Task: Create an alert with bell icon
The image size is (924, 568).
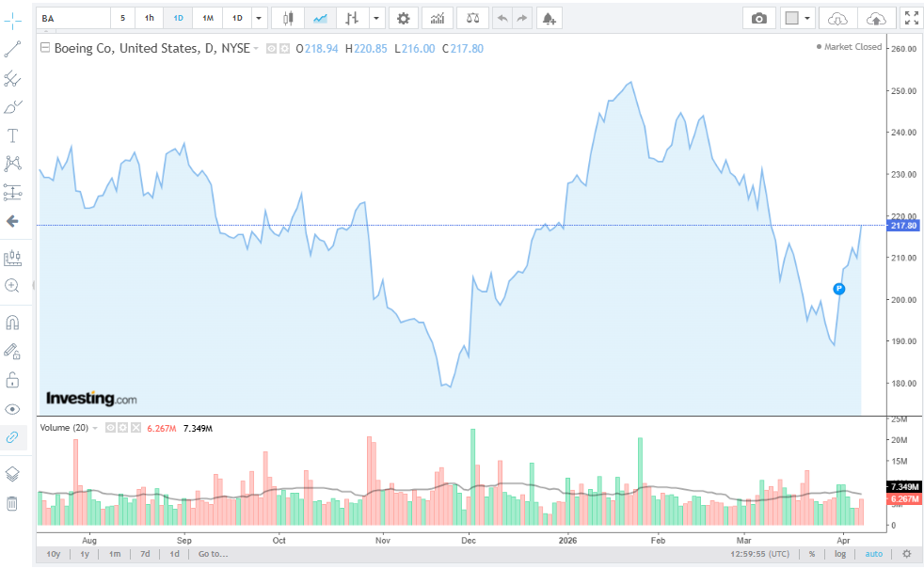Action: pos(550,18)
